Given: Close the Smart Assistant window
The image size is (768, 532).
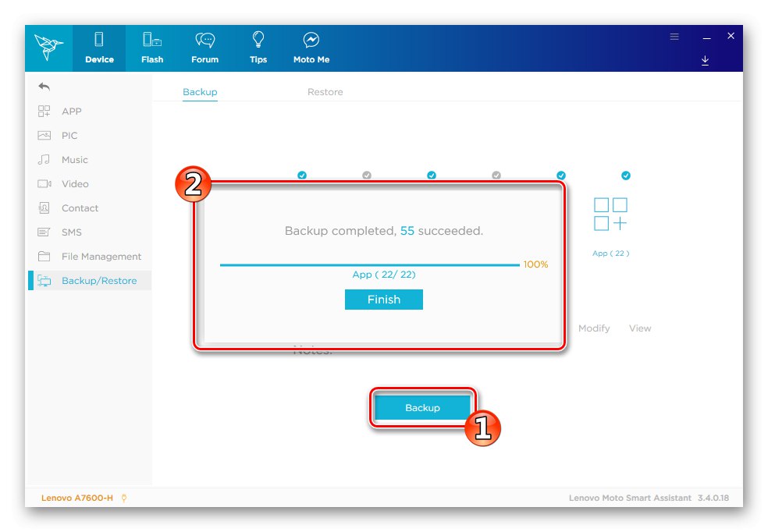Looking at the screenshot, I should (731, 36).
